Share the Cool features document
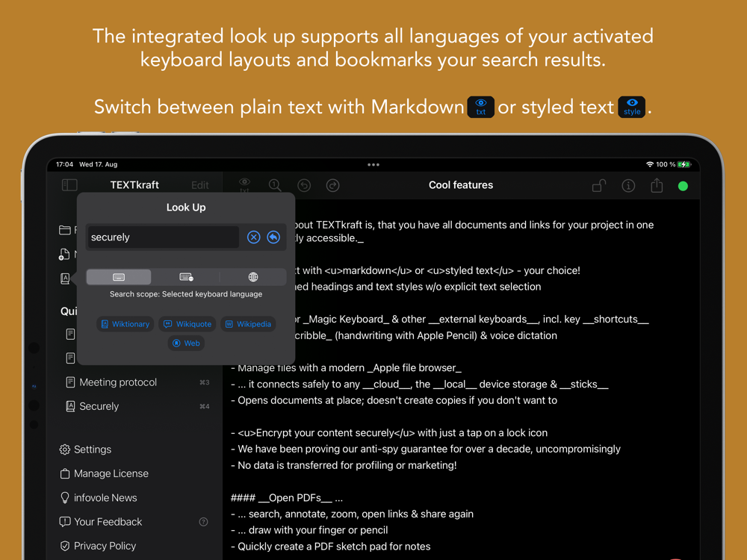 click(x=657, y=184)
